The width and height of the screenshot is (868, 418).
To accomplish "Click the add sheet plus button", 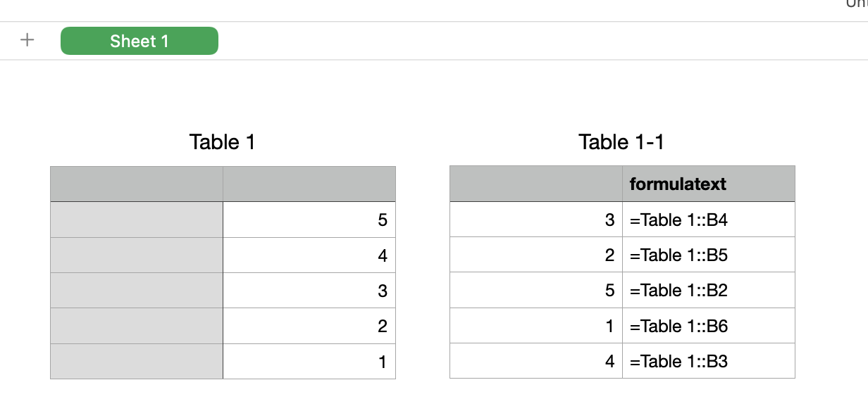I will [27, 40].
